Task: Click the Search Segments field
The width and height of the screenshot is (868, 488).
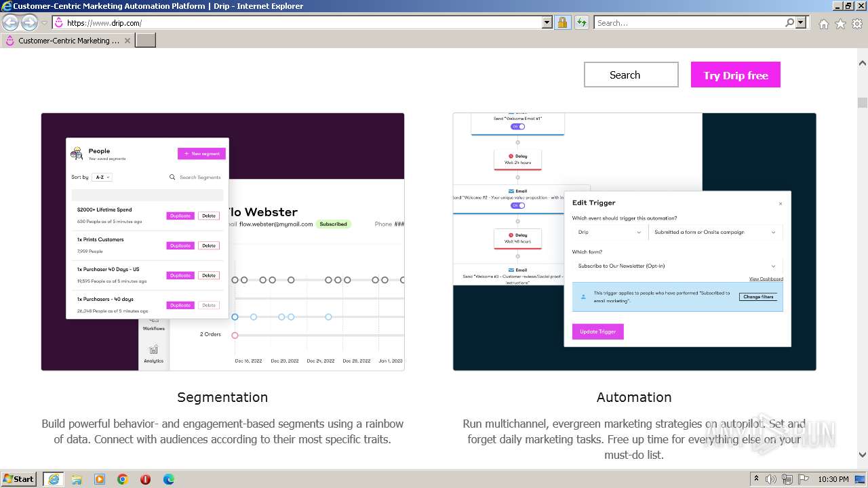Action: click(195, 177)
